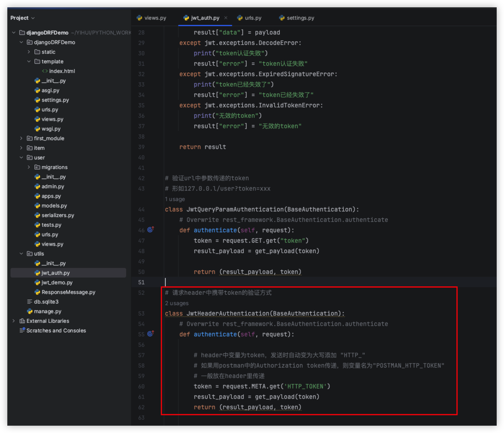Image resolution: width=504 pixels, height=433 pixels.
Task: Open ResponseMessage.py in the utils folder
Action: pos(68,292)
